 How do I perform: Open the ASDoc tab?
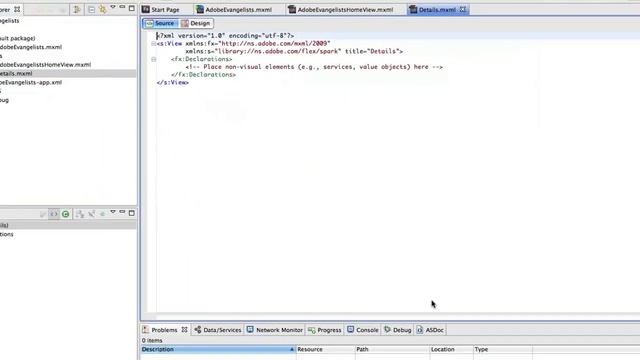tap(430, 330)
